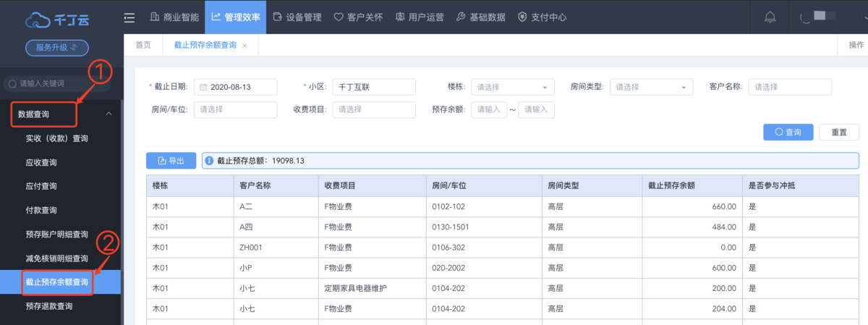Click the 截止日期 date field
This screenshot has height=325, width=868.
[x=236, y=87]
